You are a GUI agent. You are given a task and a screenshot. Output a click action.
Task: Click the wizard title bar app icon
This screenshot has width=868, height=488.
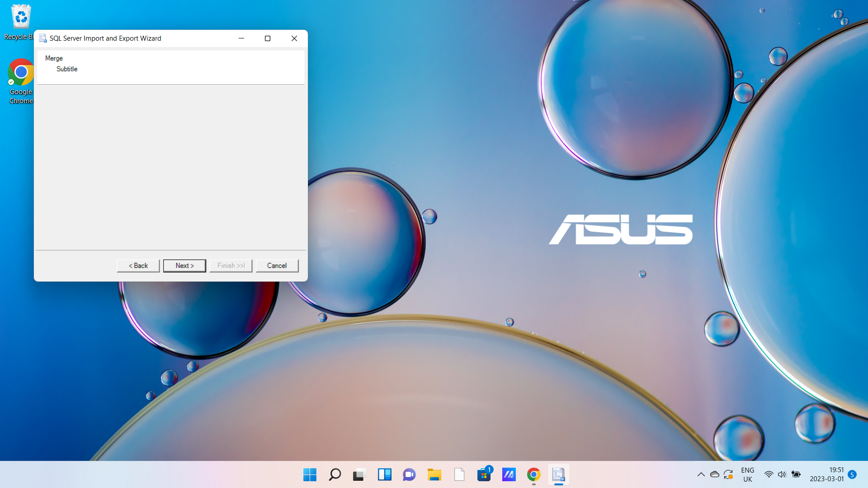(x=43, y=38)
